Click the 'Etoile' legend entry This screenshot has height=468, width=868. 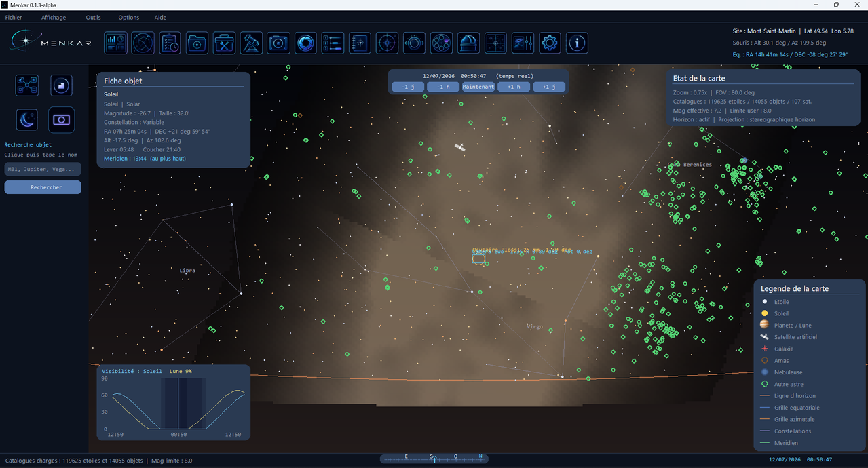pos(781,302)
